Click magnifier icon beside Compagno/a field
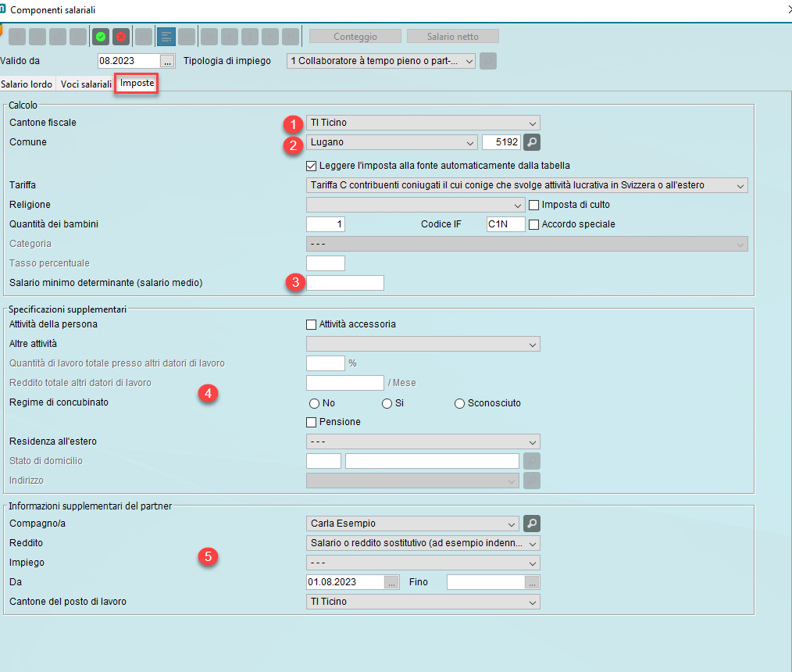The image size is (792, 672). point(531,524)
